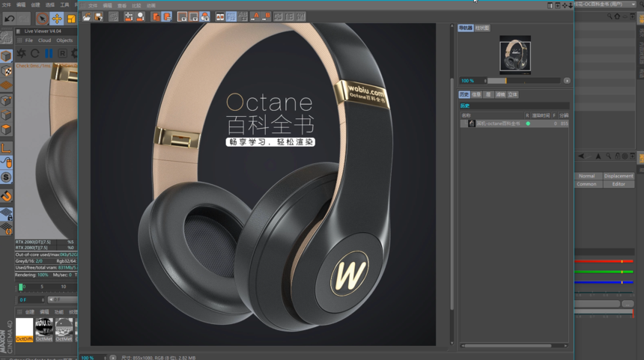
Task: Toggle highlighted sphere filter icon in Picture Viewer
Action: click(204, 16)
